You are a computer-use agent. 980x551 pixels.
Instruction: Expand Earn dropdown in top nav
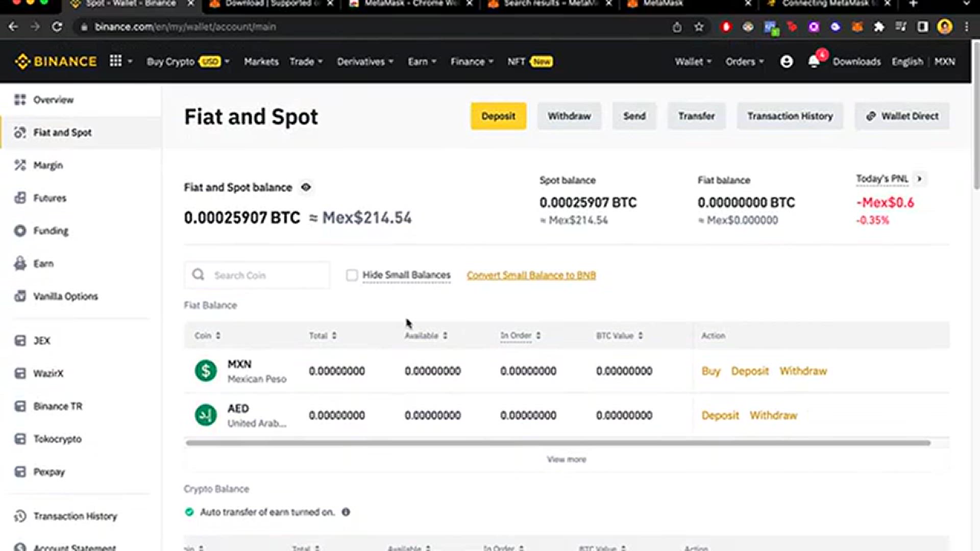422,61
